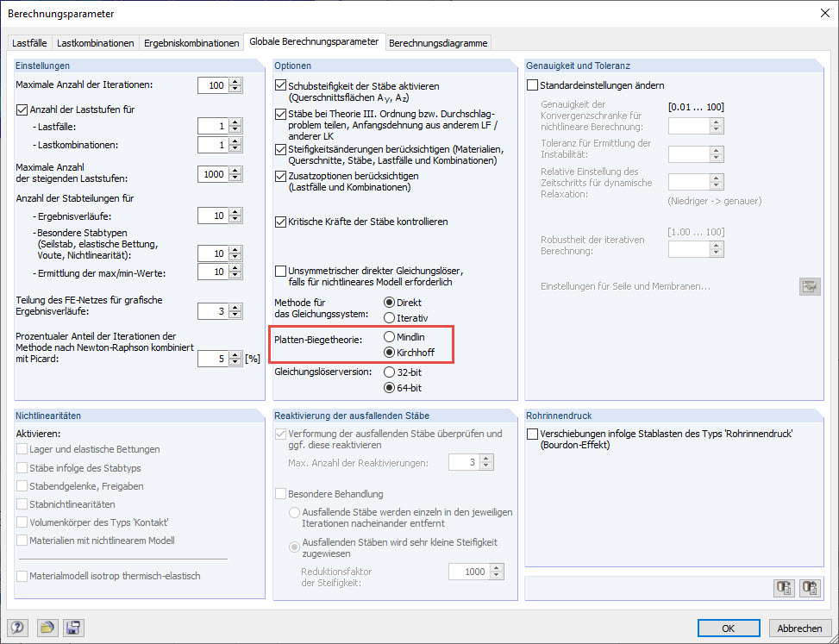The height and width of the screenshot is (644, 839).
Task: Open the Berechnungsdiagramme tab
Action: 439,41
